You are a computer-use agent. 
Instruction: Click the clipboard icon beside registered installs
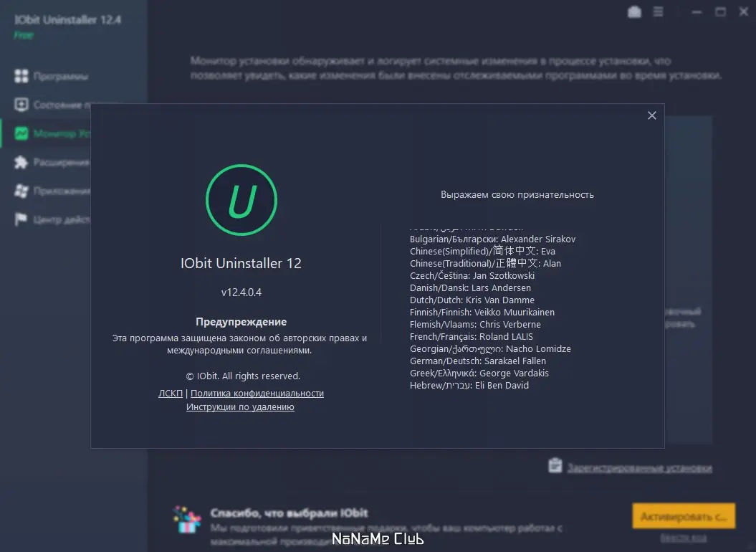(555, 466)
